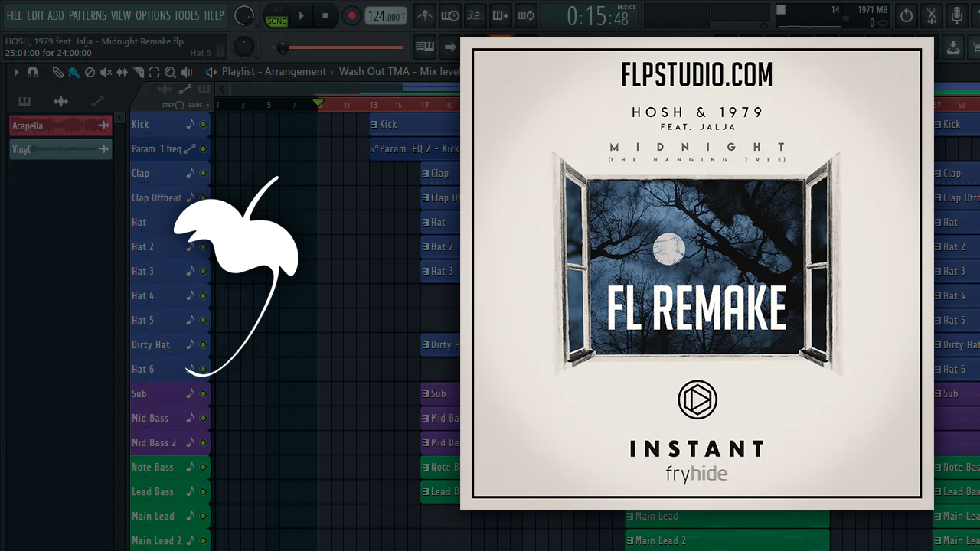Click the record button
Image resolution: width=980 pixels, height=551 pixels.
351,16
